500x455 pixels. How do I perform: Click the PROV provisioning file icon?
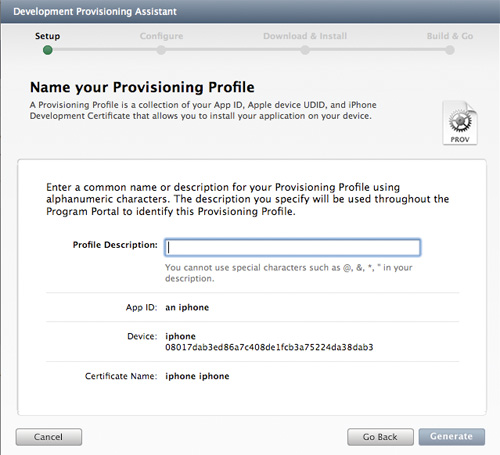click(x=460, y=123)
